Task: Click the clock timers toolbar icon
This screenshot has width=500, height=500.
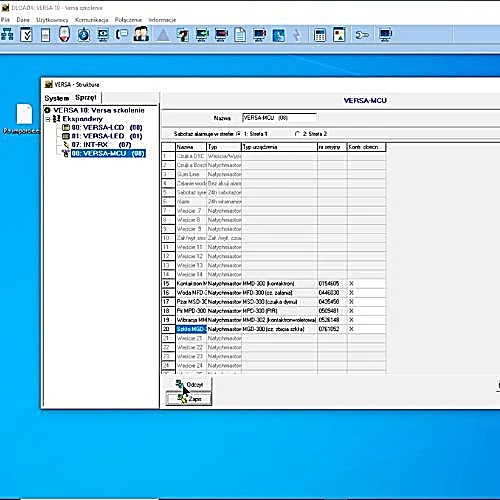Action: (x=84, y=35)
